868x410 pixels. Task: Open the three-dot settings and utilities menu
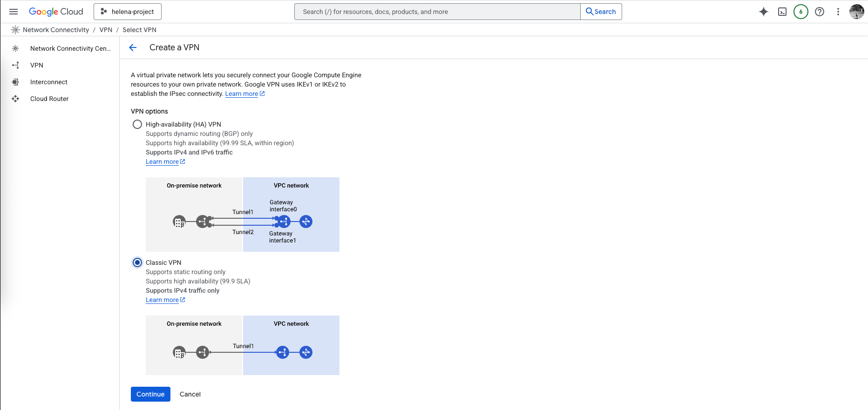point(838,12)
